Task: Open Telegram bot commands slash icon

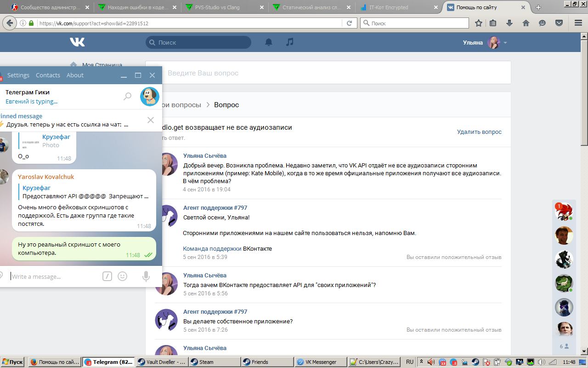Action: point(107,276)
